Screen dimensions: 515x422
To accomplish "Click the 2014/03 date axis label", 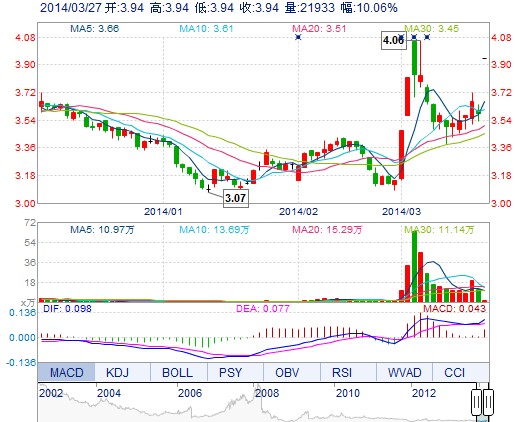I will [x=401, y=211].
